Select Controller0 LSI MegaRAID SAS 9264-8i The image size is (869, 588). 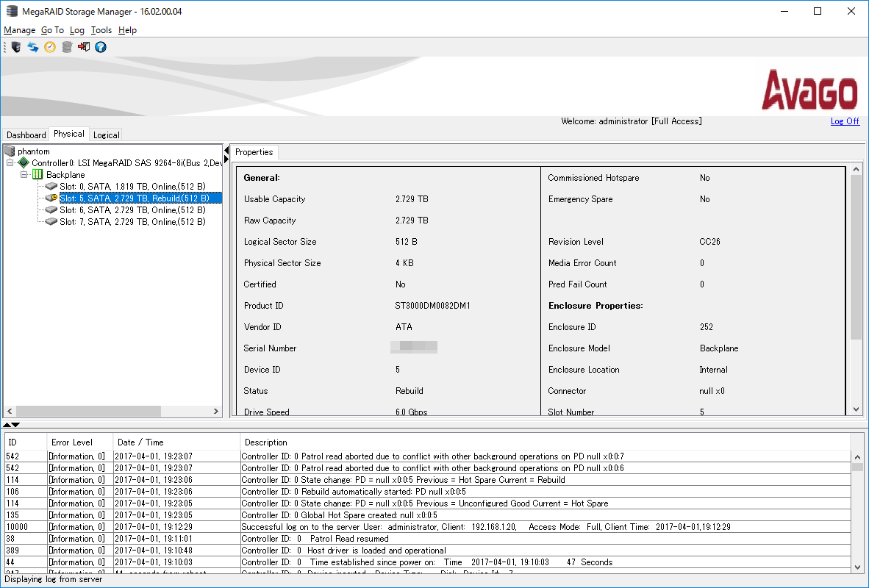pyautogui.click(x=127, y=163)
